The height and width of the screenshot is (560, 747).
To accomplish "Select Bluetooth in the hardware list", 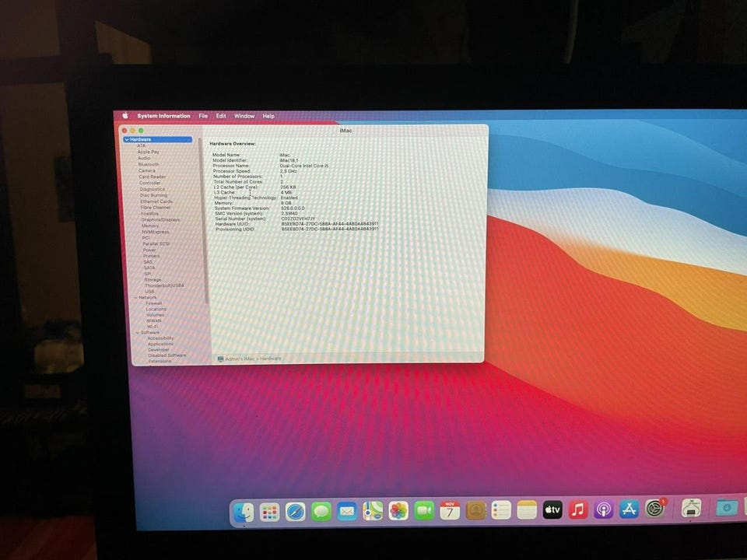I will tap(149, 164).
